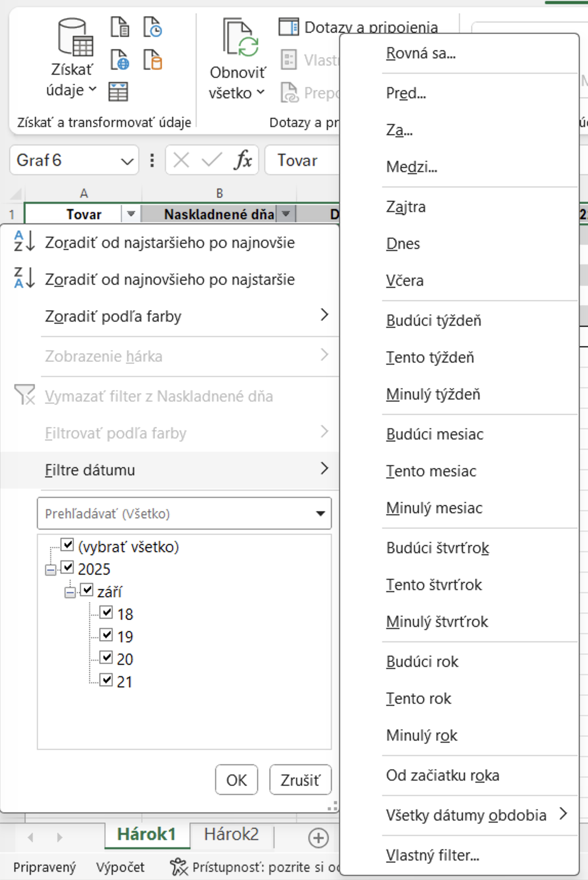Uncheck day 19 checkbox
This screenshot has width=588, height=880.
(x=106, y=635)
